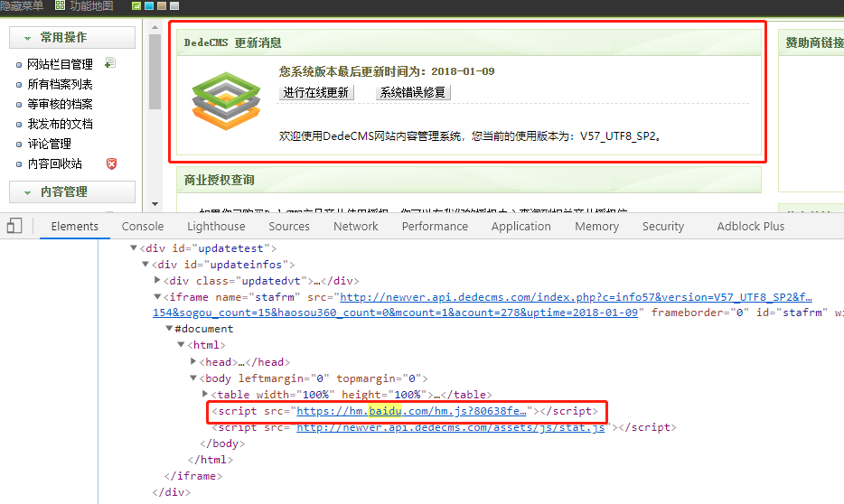
Task: Open 所有档案列表 in the sidebar
Action: pos(60,84)
